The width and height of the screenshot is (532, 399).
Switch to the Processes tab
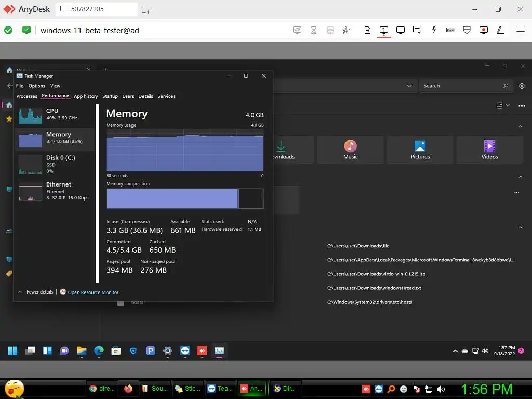27,96
